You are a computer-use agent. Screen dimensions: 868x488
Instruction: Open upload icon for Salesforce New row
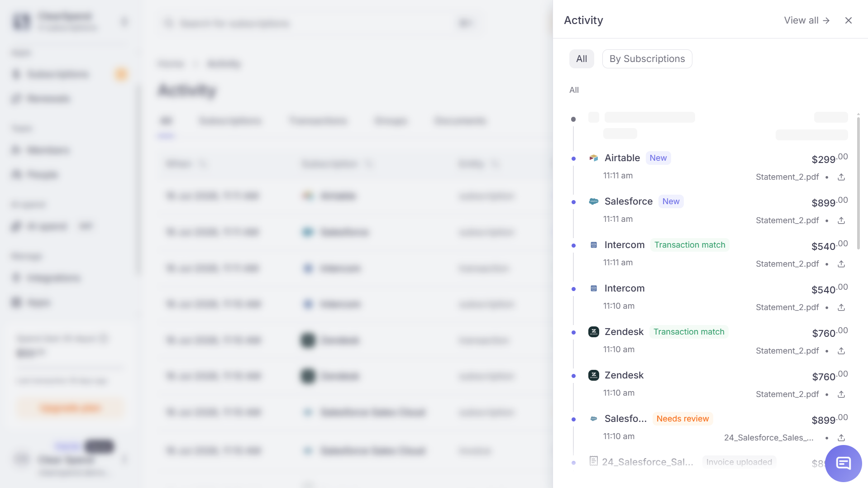841,220
